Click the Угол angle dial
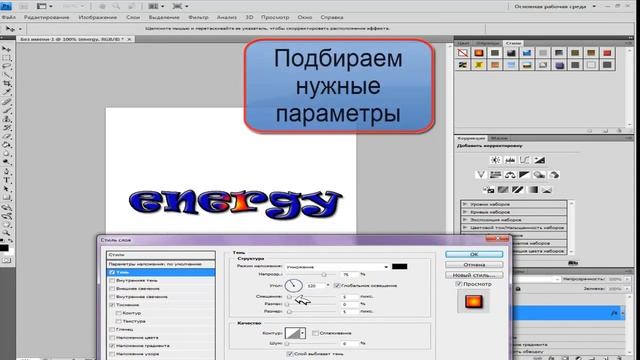This screenshot has height=360, width=640. coord(293,285)
